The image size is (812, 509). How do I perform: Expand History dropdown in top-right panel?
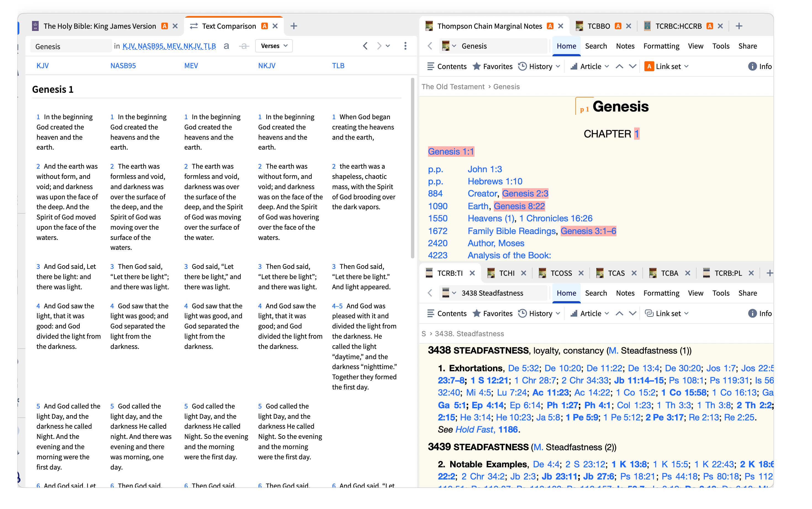pos(558,66)
